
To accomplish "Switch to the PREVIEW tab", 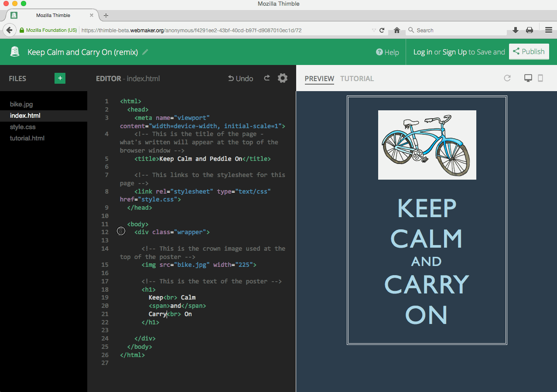I will pos(319,78).
